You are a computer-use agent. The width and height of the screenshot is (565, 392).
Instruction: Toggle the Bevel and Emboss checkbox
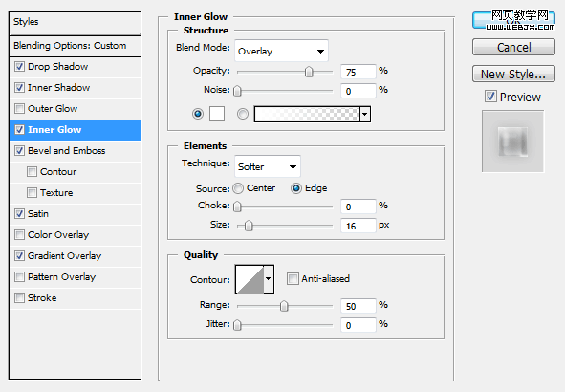pyautogui.click(x=19, y=151)
